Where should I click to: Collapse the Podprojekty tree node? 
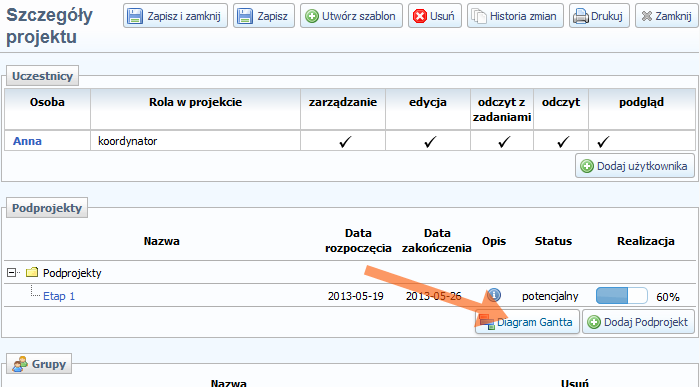(12, 272)
